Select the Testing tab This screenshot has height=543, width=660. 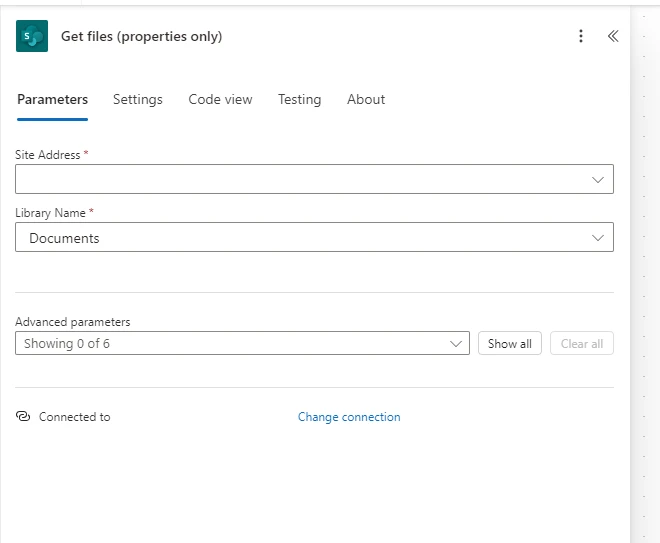point(299,99)
